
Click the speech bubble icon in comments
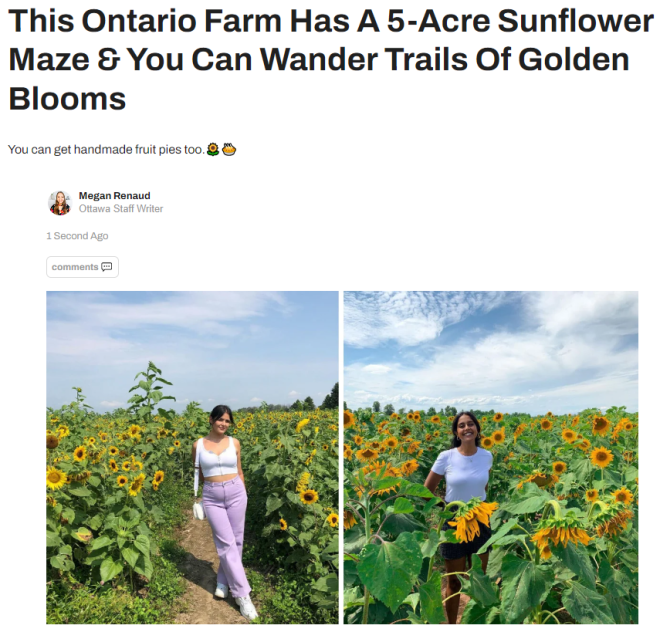(107, 267)
